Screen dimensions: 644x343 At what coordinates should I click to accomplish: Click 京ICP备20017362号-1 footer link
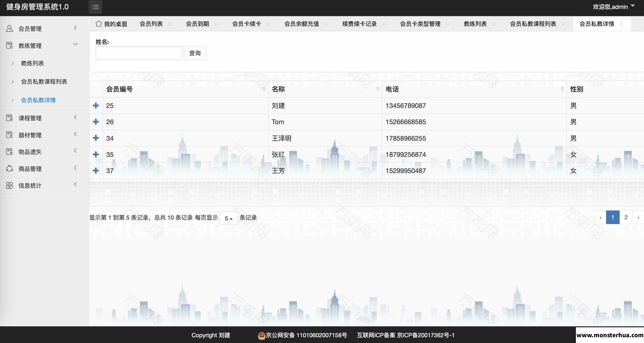point(426,335)
